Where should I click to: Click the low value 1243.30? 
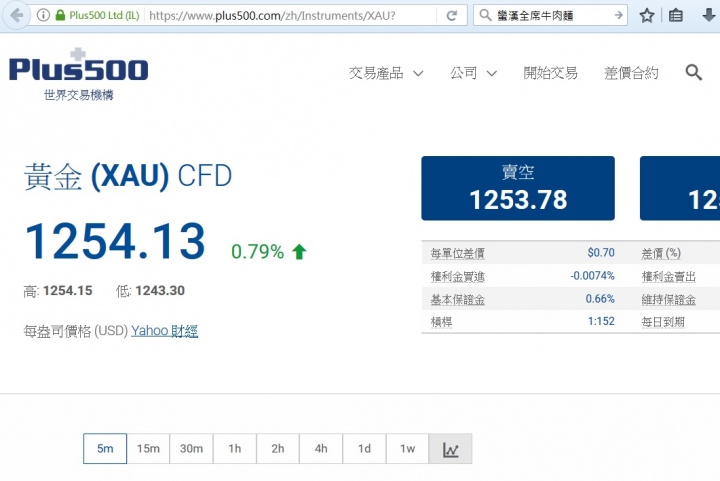(x=160, y=291)
